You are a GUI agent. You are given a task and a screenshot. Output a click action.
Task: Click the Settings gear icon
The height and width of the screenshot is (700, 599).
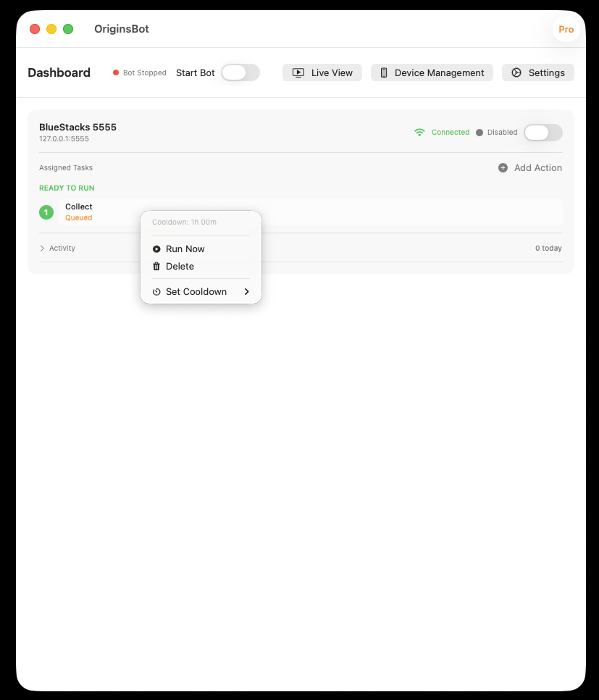pos(516,72)
